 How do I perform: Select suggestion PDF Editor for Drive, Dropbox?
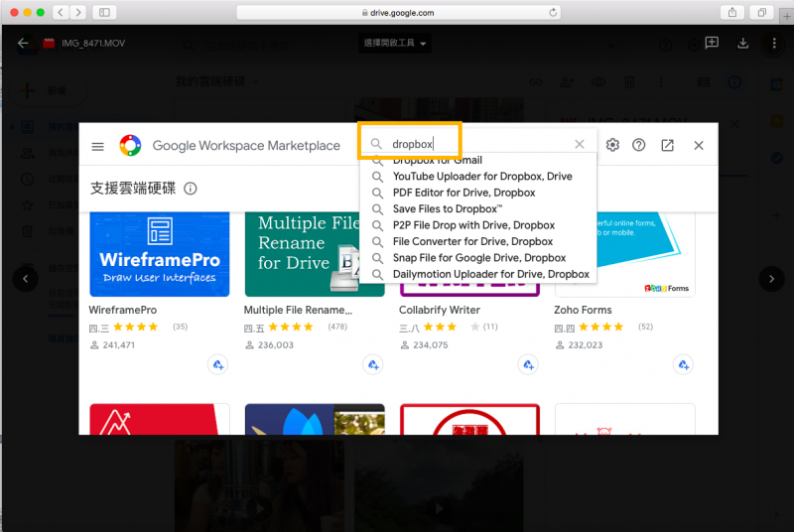(x=478, y=193)
